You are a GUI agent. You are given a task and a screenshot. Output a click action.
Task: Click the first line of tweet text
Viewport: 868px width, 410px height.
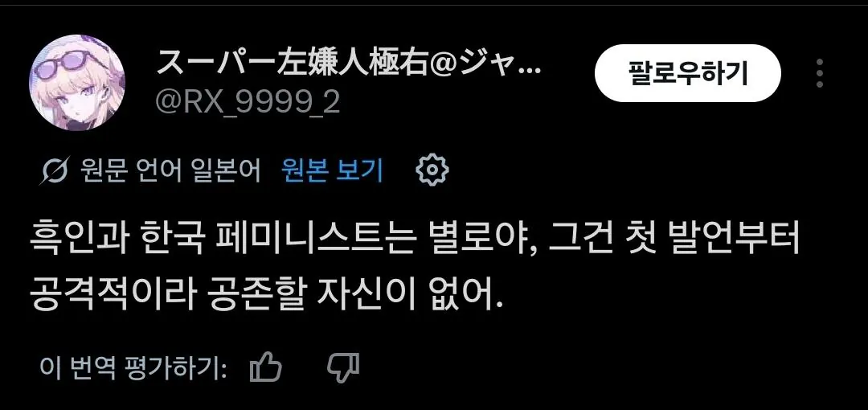415,242
